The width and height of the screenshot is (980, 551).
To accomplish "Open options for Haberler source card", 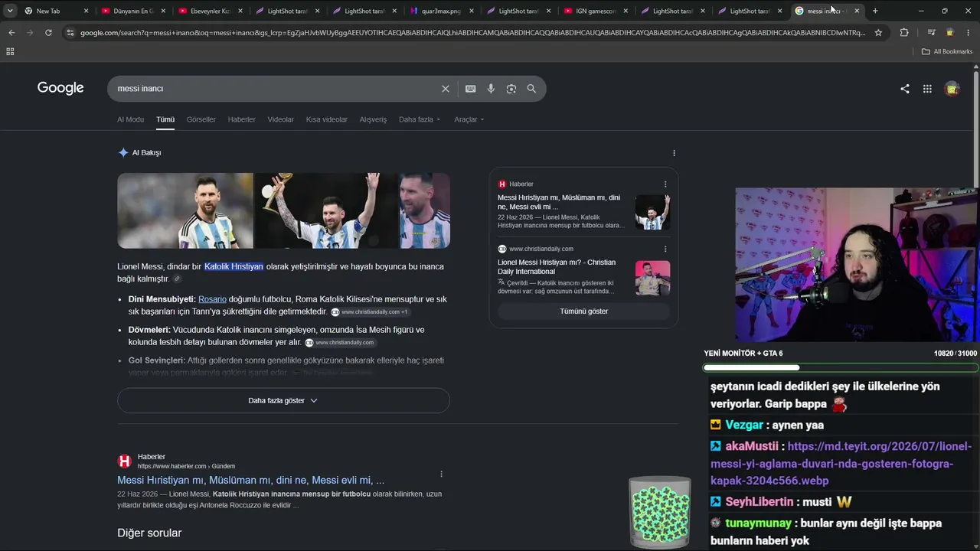I will (665, 184).
